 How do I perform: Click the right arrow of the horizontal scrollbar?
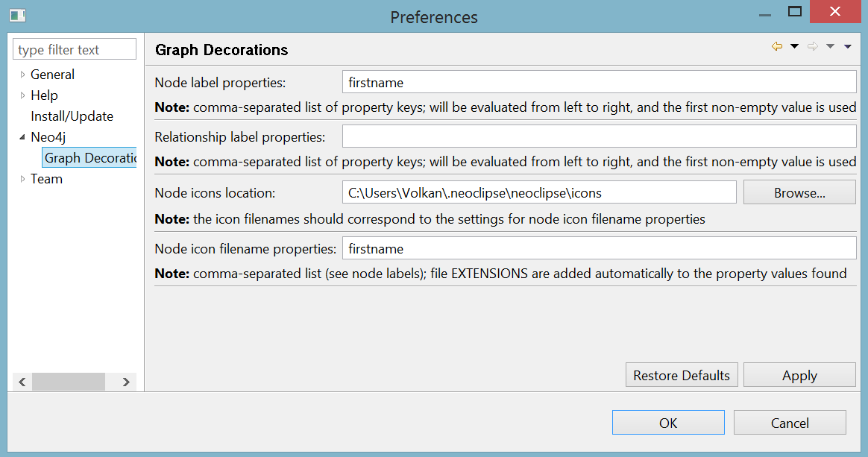point(125,382)
